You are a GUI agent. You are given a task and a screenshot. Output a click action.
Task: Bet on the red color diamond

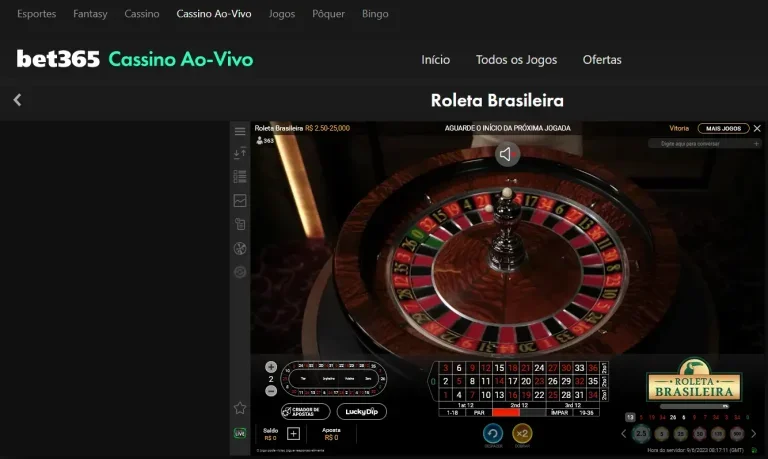(505, 413)
